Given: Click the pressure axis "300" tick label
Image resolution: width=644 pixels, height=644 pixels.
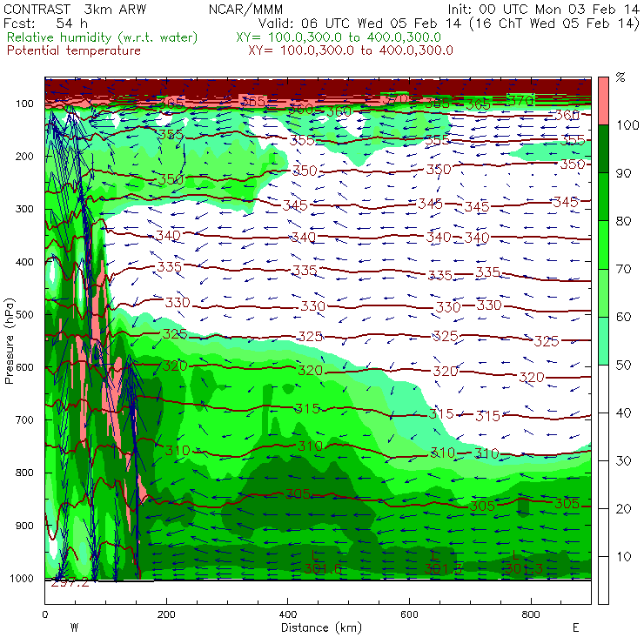Looking at the screenshot, I should tap(24, 209).
